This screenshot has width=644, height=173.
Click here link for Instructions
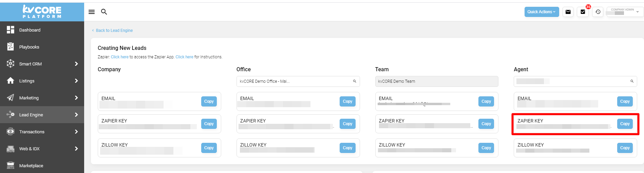[x=185, y=57]
